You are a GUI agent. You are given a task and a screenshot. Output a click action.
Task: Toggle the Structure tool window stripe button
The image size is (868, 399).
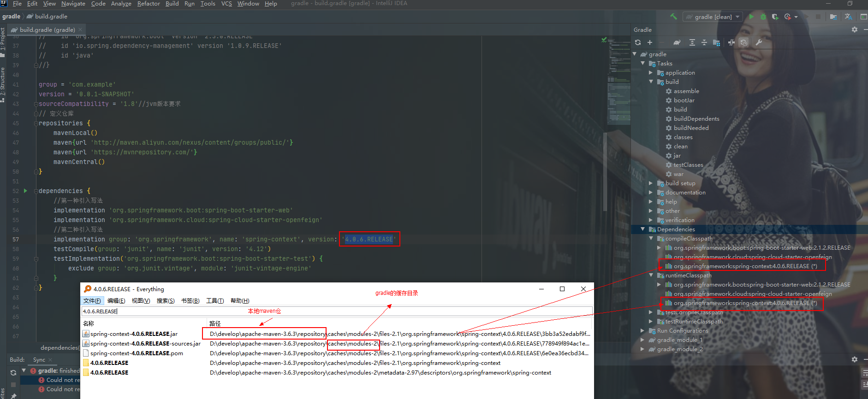(x=3, y=85)
